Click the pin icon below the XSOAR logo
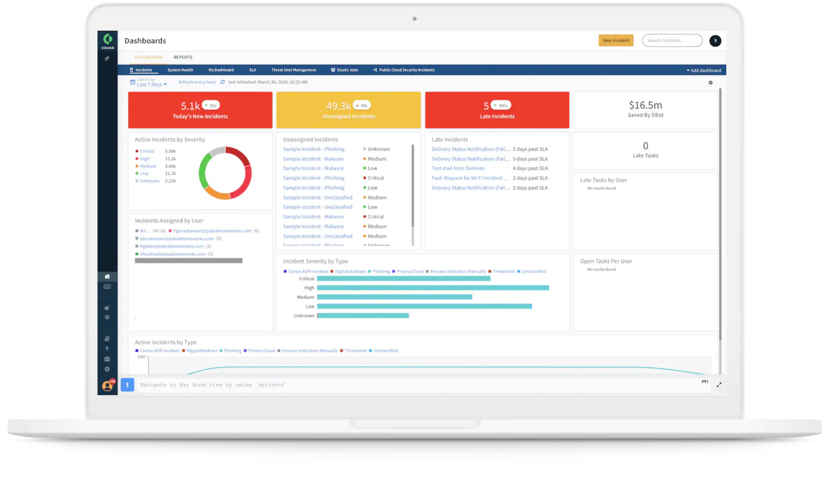This screenshot has width=825, height=504. click(107, 58)
